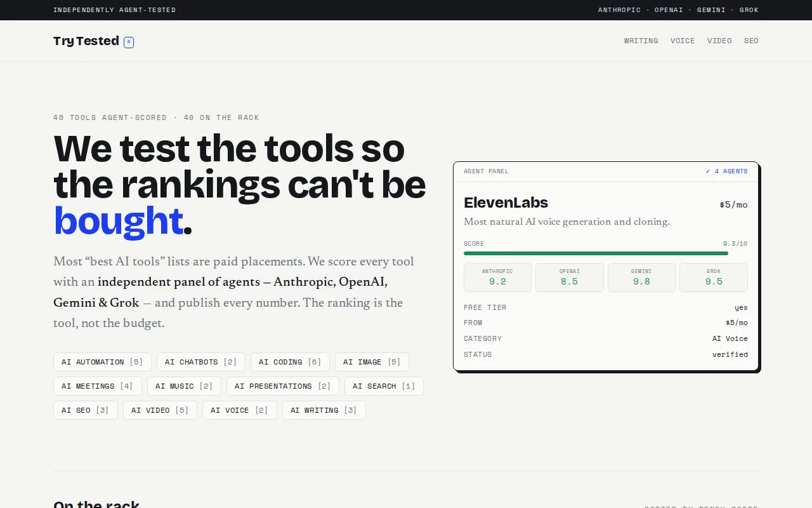This screenshot has height=508, width=812.
Task: Click the Gemini 9.8 score box
Action: click(641, 277)
